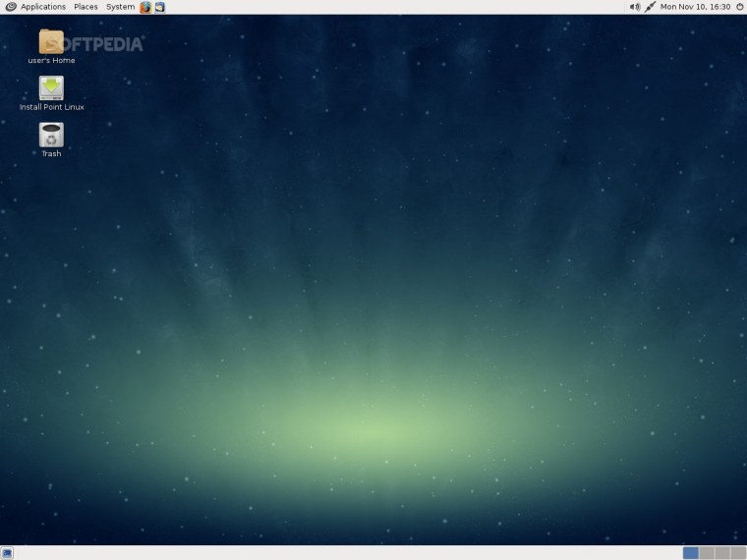Viewport: 747px width, 560px height.
Task: Switch to the third workspace
Action: point(722,553)
